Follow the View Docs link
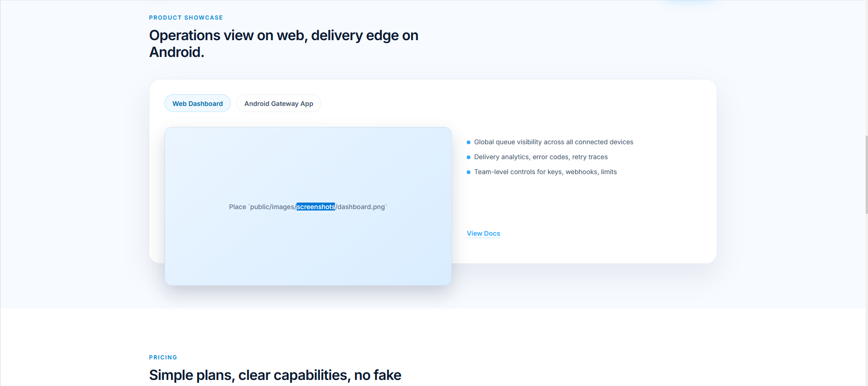 [x=483, y=233]
